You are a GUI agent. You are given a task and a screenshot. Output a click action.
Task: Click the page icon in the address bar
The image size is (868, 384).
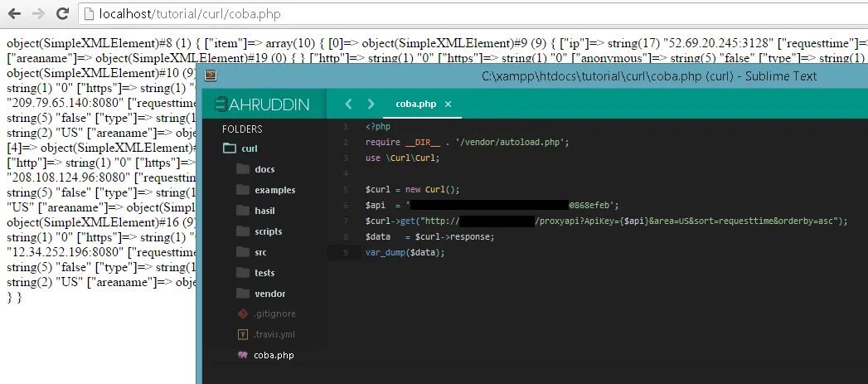pos(90,14)
